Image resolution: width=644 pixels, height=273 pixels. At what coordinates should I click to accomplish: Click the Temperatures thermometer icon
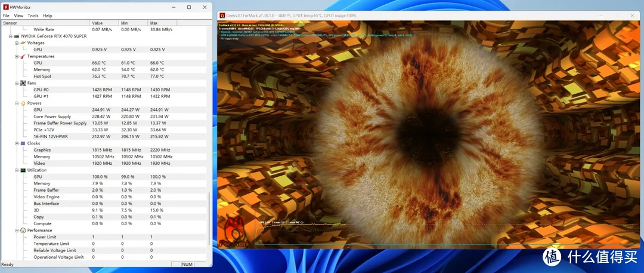23,56
